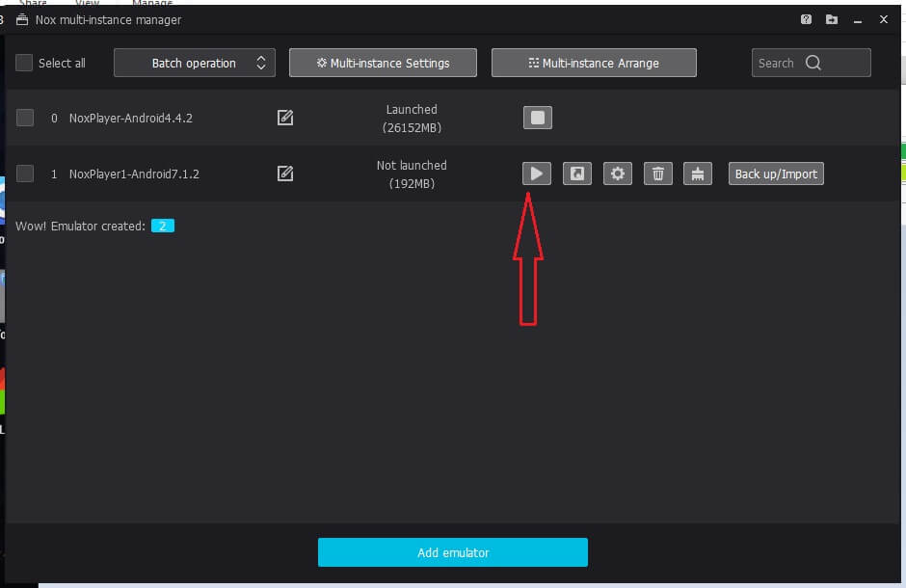Minimize the Nox multi-instance manager window
Viewport: 906px width, 588px height.
click(x=858, y=20)
